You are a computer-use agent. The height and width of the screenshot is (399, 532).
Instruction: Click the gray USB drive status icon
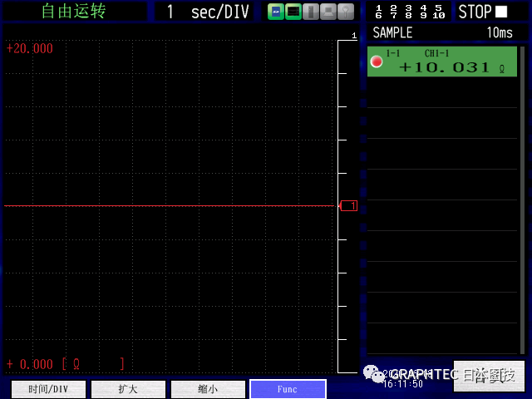click(312, 12)
